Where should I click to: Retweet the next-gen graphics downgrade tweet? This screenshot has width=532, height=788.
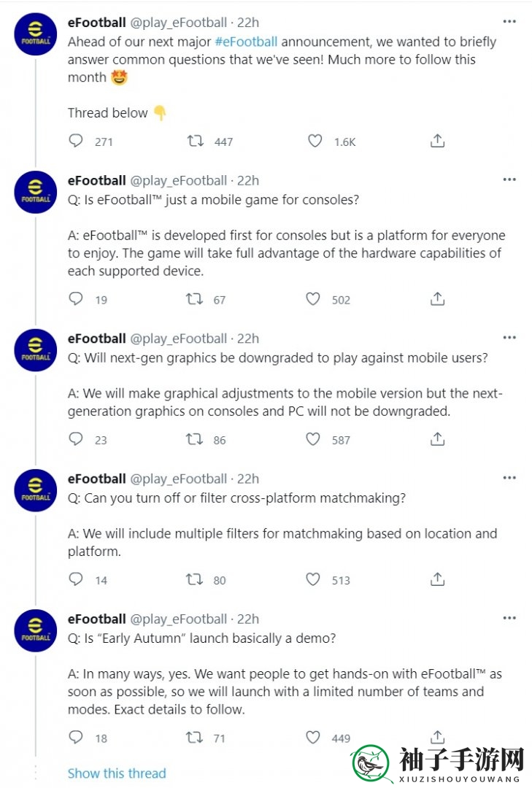tap(194, 439)
